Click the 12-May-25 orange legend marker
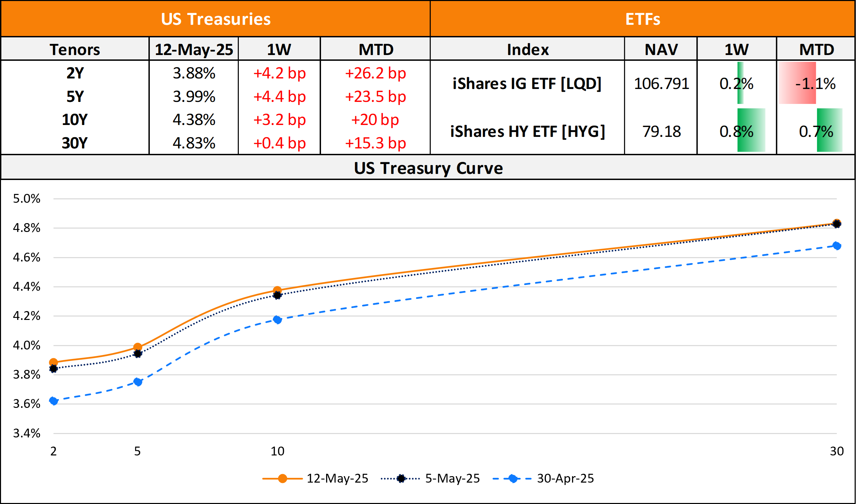Image resolution: width=856 pixels, height=504 pixels. (x=282, y=479)
